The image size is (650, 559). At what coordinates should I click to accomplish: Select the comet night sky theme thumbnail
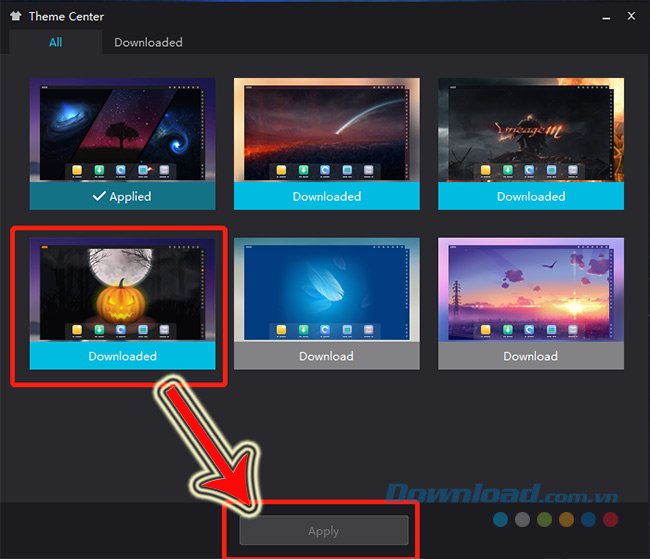(326, 130)
